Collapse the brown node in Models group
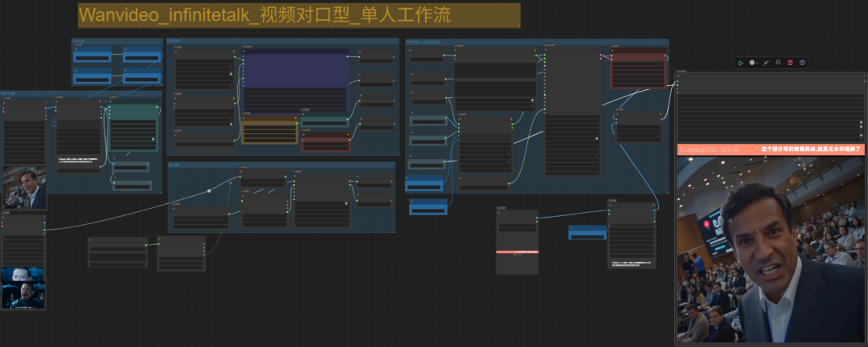The image size is (868, 347). click(244, 118)
